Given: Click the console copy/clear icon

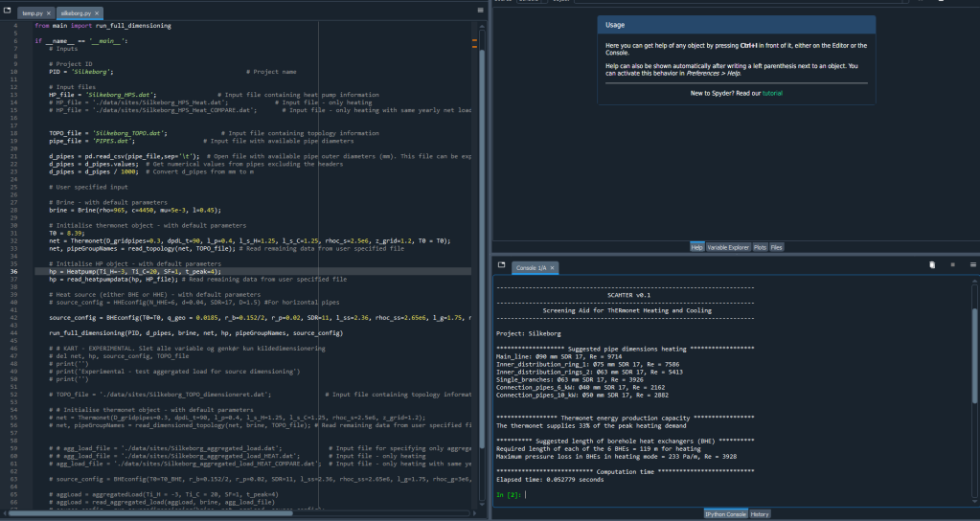Looking at the screenshot, I should click(932, 265).
